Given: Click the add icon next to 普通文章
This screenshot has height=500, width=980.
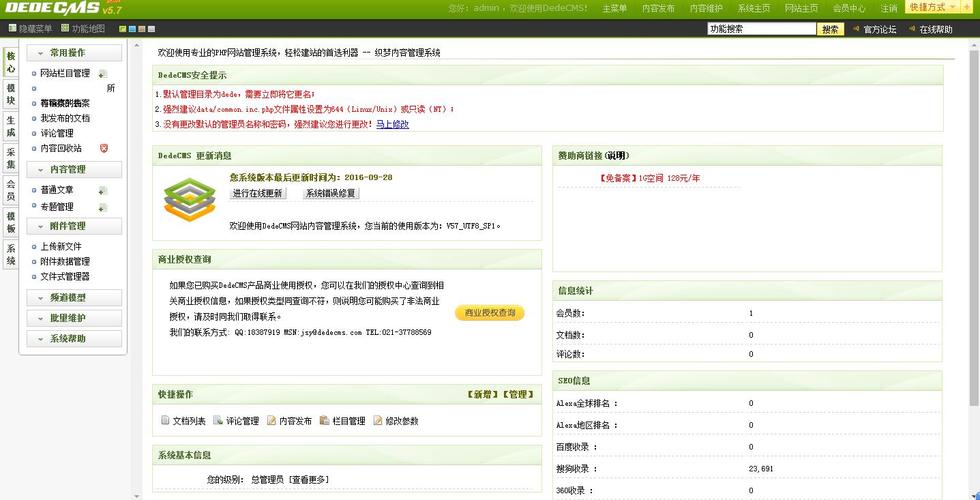Looking at the screenshot, I should click(x=102, y=190).
